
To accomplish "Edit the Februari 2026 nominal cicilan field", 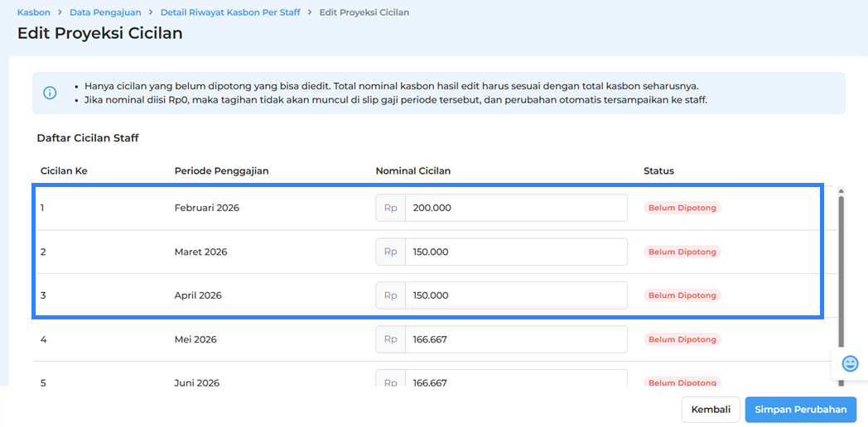I will click(x=515, y=208).
